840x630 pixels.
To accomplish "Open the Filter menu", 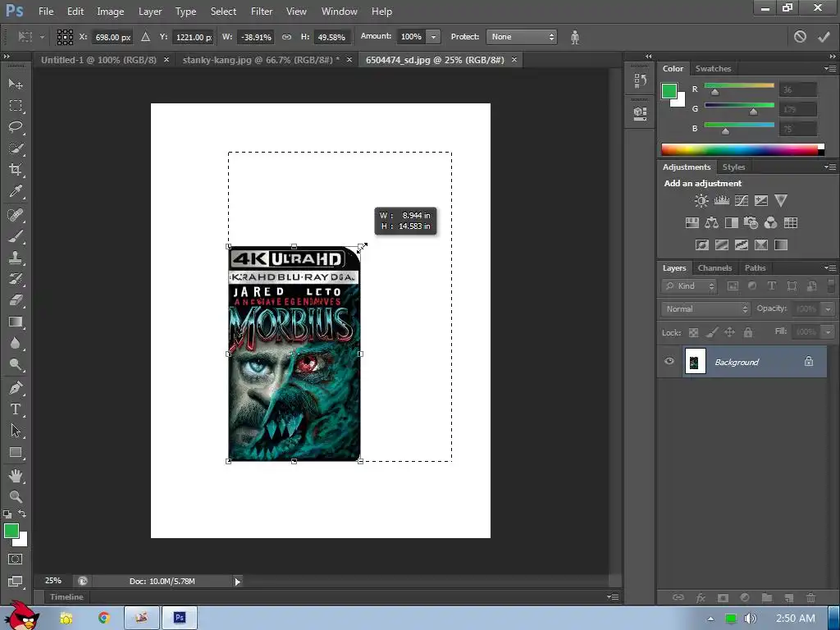I will click(262, 11).
